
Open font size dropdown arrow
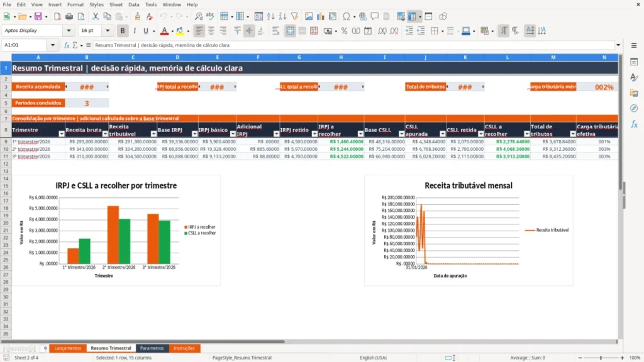tap(108, 30)
